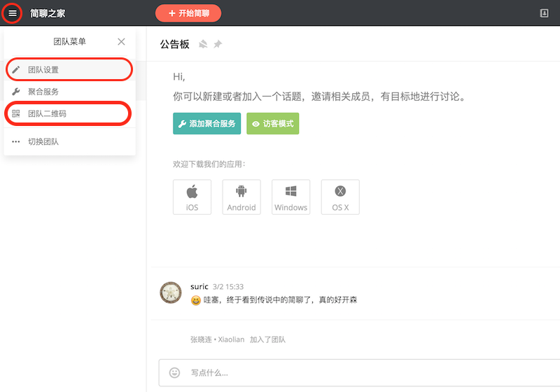Toggle mute notifications bell beside 公告板
The height and width of the screenshot is (392, 560).
(x=203, y=44)
